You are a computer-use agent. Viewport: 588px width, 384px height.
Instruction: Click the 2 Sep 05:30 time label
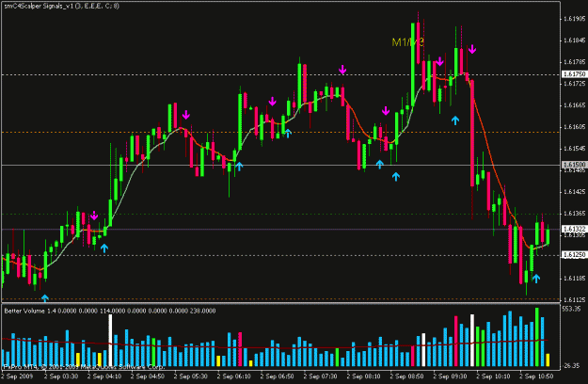[191, 376]
